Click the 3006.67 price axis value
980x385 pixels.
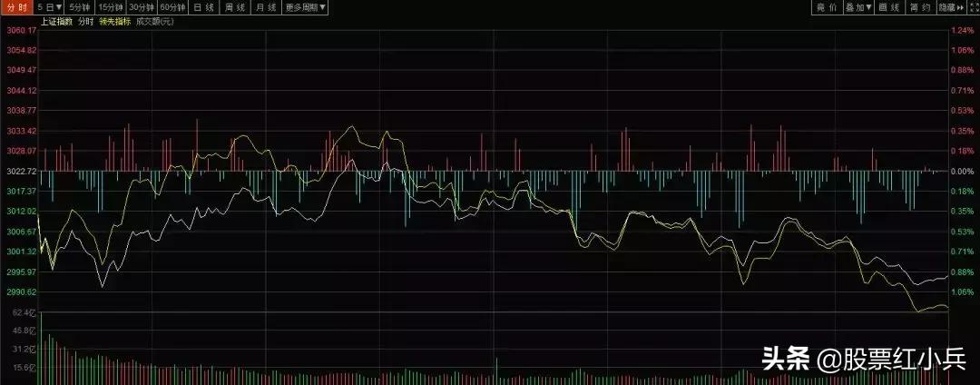click(x=19, y=232)
